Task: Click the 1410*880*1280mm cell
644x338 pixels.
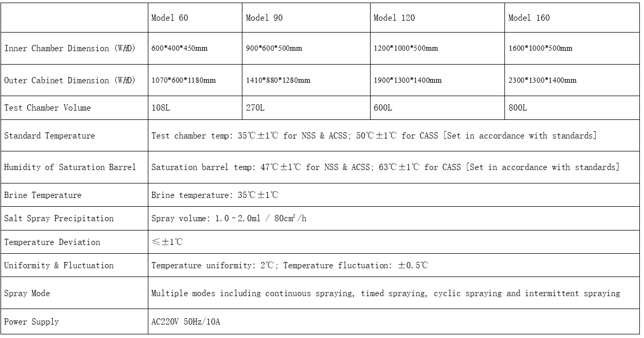Action: 306,80
